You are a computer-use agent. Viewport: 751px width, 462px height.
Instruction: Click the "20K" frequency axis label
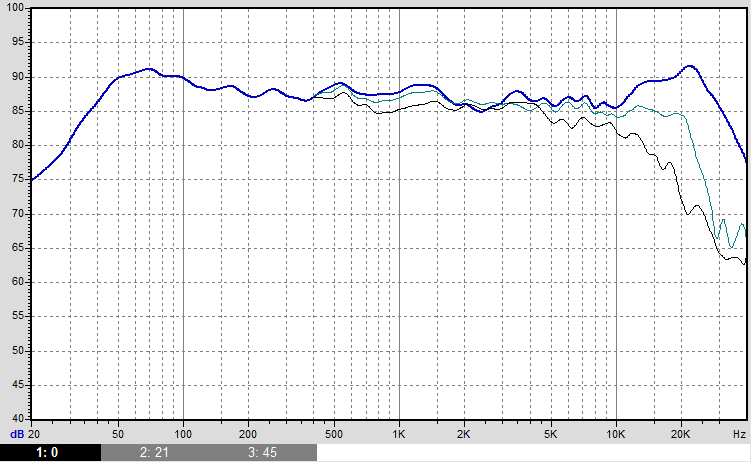(x=680, y=435)
